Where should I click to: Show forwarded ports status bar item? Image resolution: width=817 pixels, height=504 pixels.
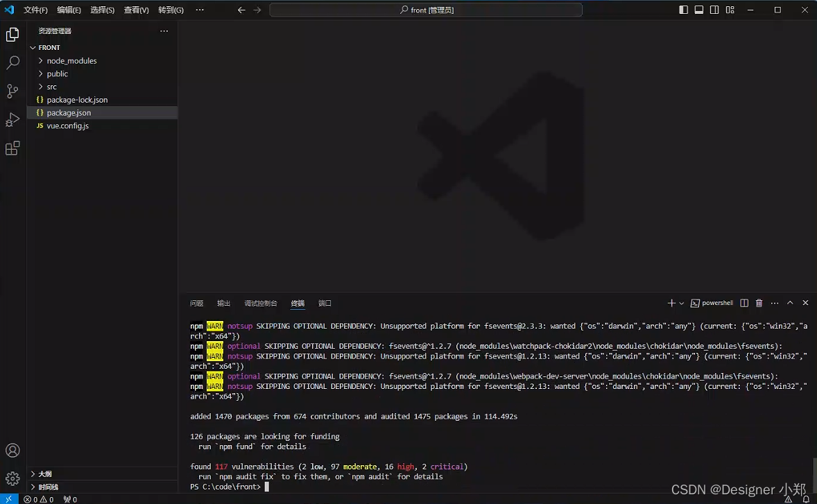coord(70,499)
